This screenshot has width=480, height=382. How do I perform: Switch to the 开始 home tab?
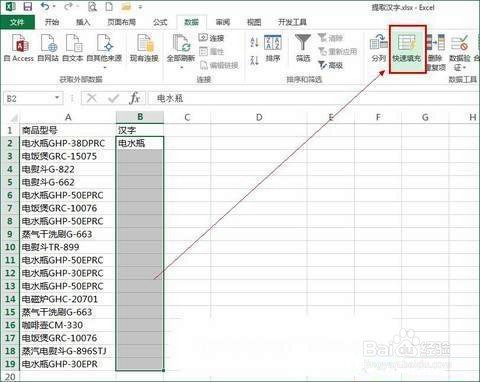click(x=52, y=22)
